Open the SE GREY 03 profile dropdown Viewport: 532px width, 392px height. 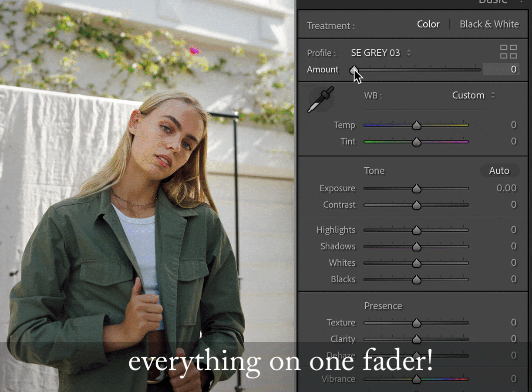[x=381, y=53]
